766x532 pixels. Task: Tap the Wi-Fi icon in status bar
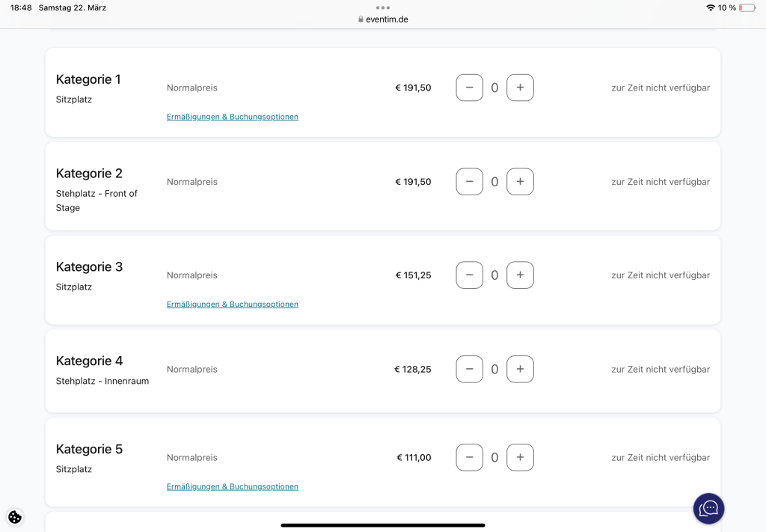(710, 7)
